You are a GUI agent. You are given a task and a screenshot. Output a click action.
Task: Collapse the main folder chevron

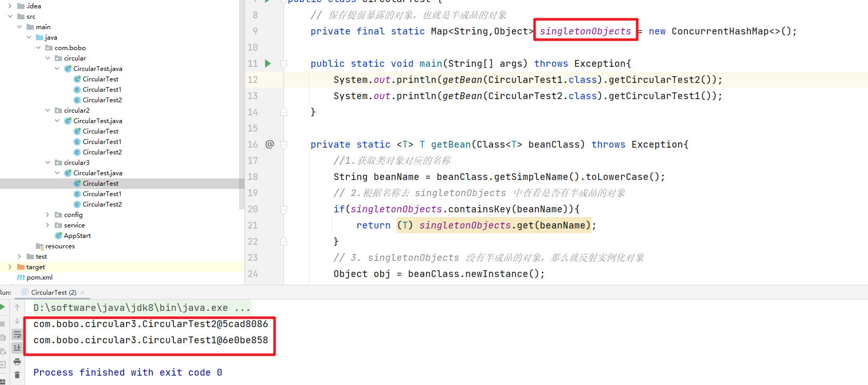point(19,27)
